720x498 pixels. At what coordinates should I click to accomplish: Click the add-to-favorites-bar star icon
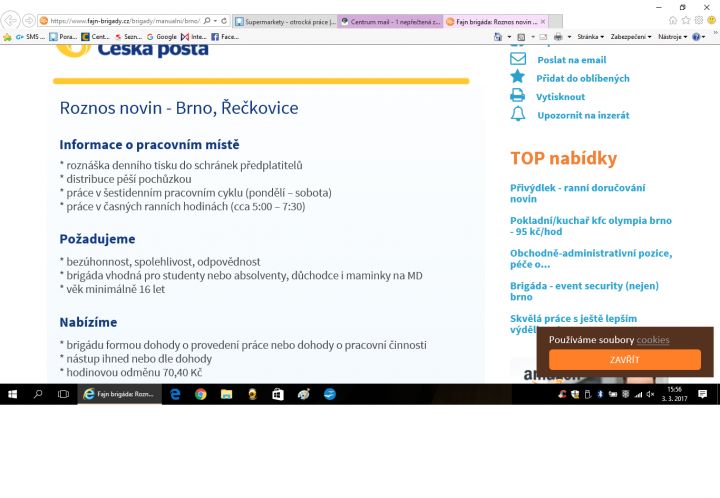click(x=7, y=37)
